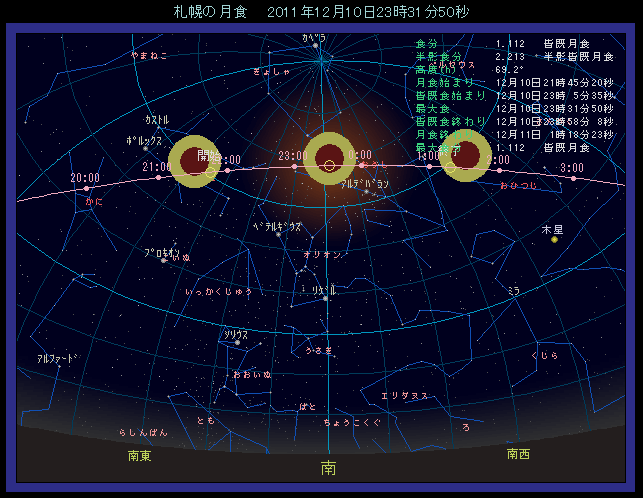Image resolution: width=643 pixels, height=498 pixels.
Task: Click the Orion constellation label オリオン
Action: [325, 255]
